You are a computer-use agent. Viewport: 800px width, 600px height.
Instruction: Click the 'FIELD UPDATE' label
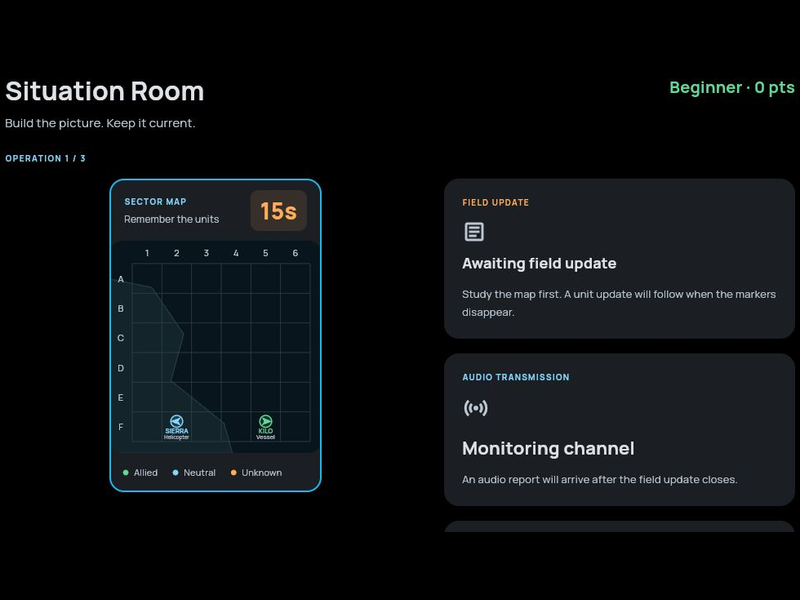[495, 203]
